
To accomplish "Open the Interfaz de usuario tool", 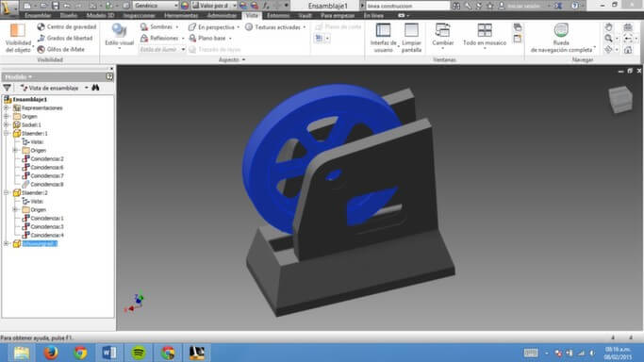I will 383,31.
